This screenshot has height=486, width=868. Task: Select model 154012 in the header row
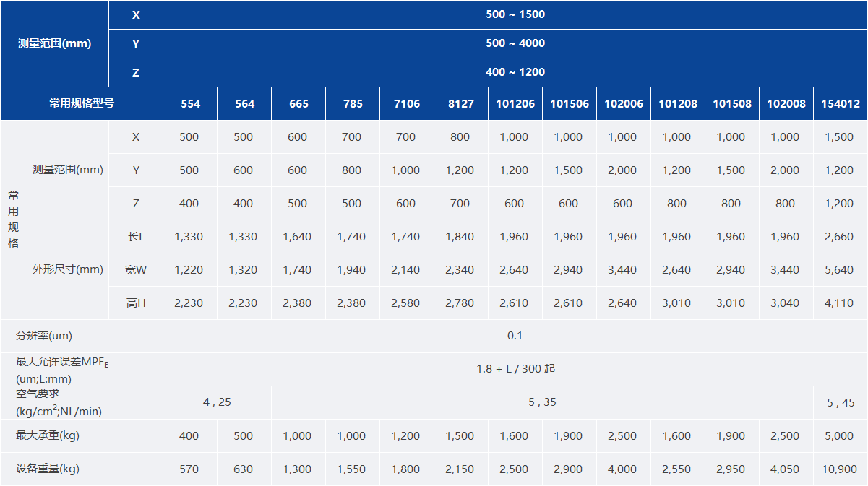click(841, 104)
